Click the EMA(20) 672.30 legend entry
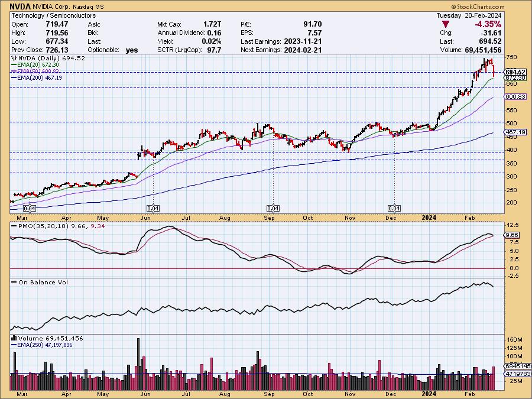Image resolution: width=532 pixels, height=399 pixels. pyautogui.click(x=35, y=65)
